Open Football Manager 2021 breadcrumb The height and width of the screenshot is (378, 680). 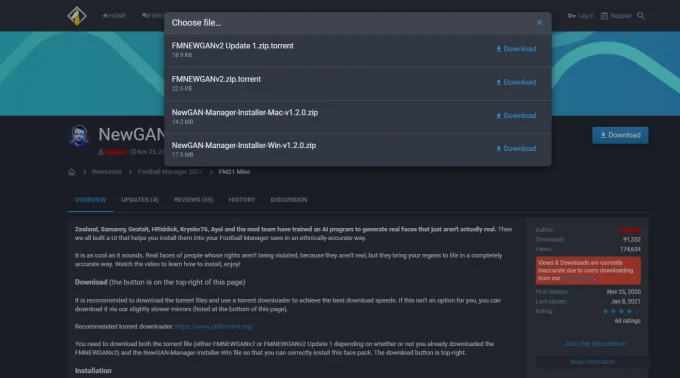pyautogui.click(x=170, y=172)
